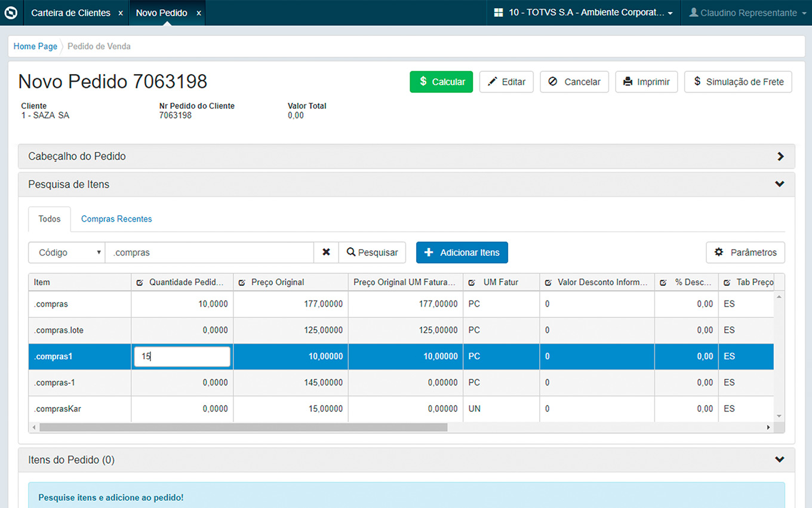The width and height of the screenshot is (812, 508).
Task: Collapse the Itens do Pedido section
Action: [779, 460]
